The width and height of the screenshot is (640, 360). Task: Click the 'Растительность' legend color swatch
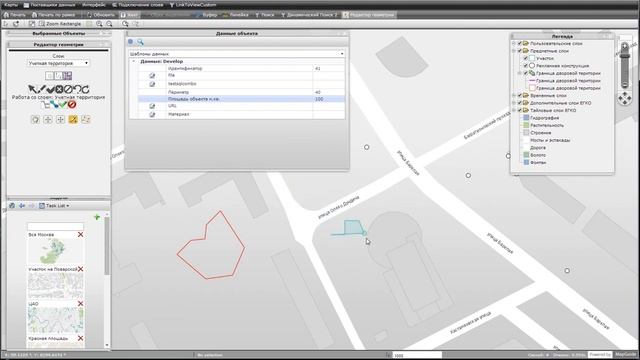tap(526, 125)
